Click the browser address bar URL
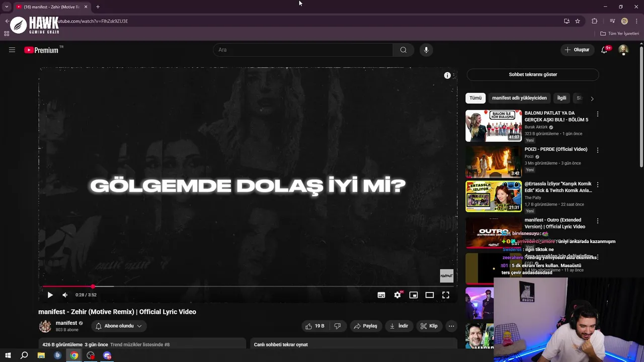Image resolution: width=644 pixels, height=362 pixels. pyautogui.click(x=91, y=21)
